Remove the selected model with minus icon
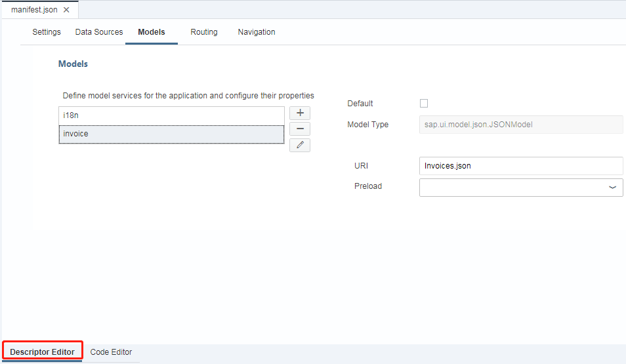626x364 pixels. 300,129
